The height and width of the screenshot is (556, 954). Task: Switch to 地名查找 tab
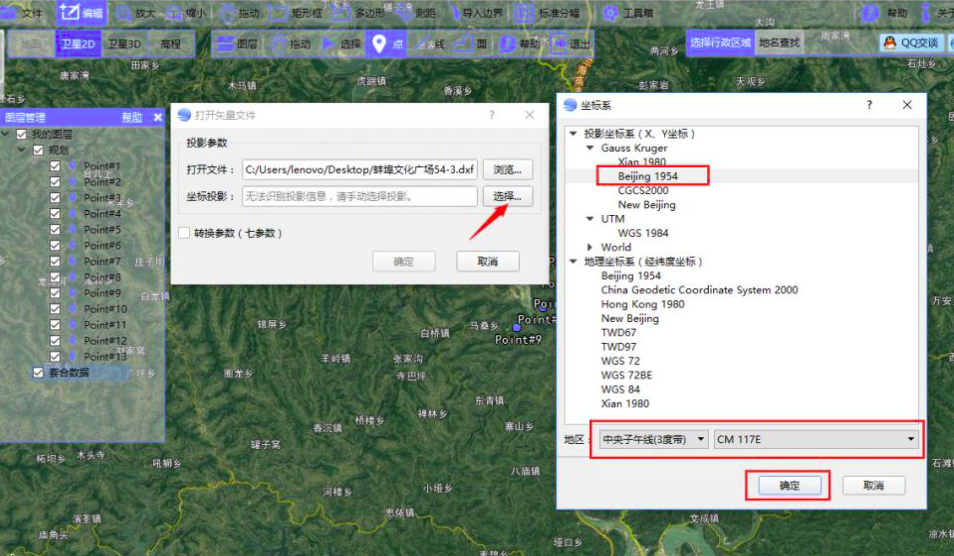click(779, 43)
